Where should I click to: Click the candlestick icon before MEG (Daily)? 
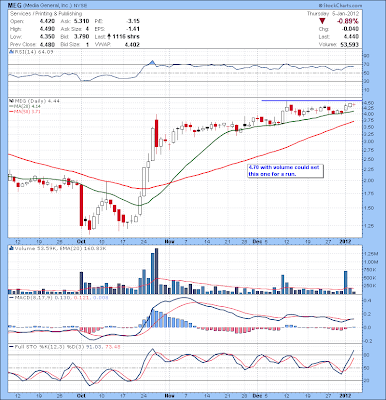point(11,100)
